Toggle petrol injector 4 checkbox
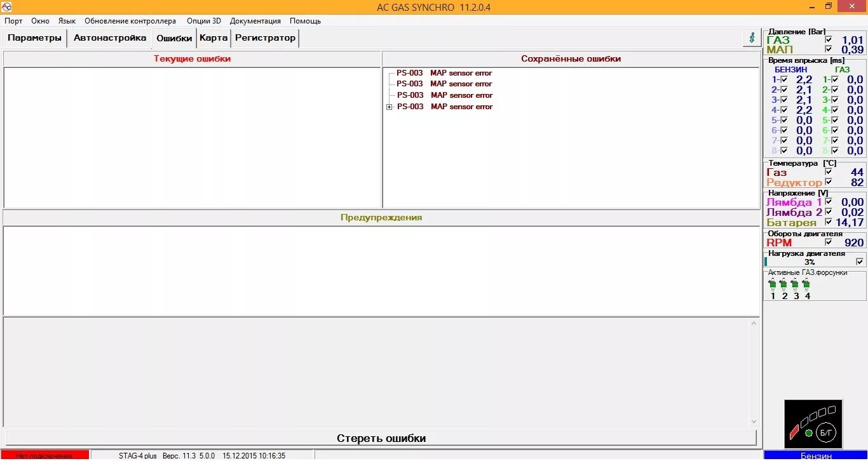This screenshot has height=461, width=868. pos(784,110)
